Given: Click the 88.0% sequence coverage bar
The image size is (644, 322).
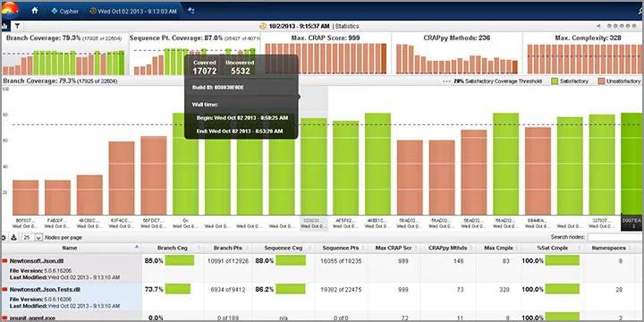Looking at the screenshot, I should tap(291, 260).
